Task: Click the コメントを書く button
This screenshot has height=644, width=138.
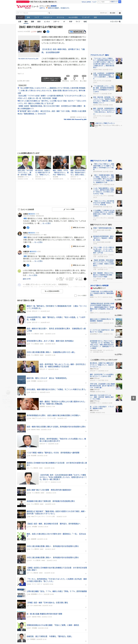Action: (x=69, y=209)
